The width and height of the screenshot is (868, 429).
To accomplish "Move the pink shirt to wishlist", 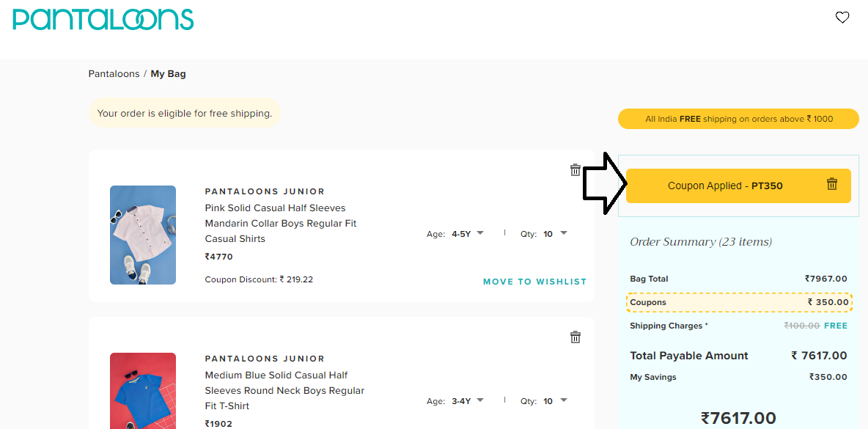I will 534,282.
